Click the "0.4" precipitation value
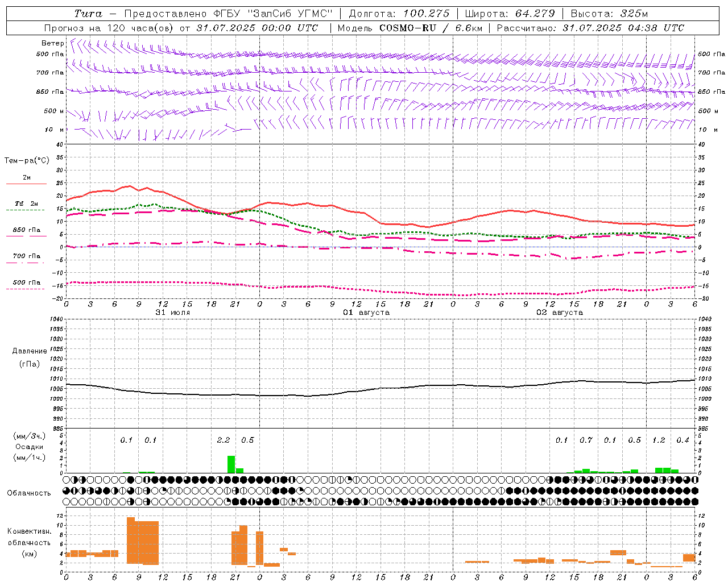The height and width of the screenshot is (582, 728). point(682,440)
